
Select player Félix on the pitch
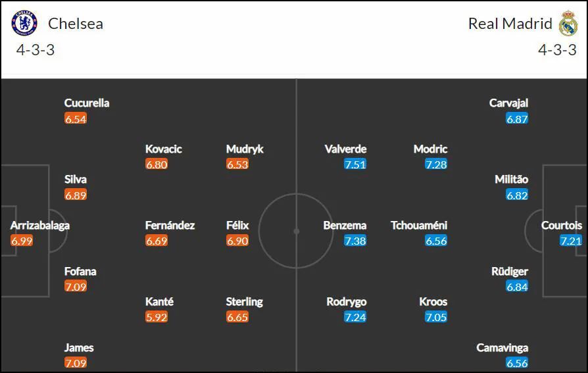coord(237,225)
